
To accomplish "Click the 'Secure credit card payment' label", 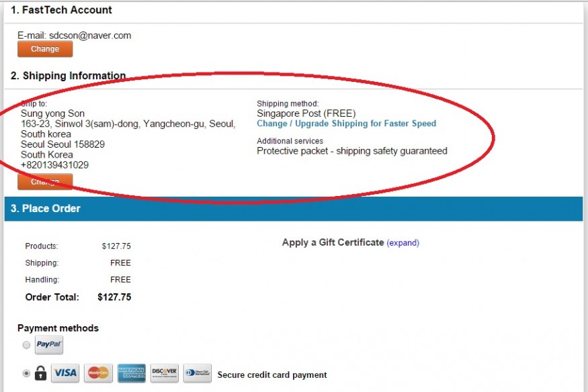I will [x=272, y=375].
